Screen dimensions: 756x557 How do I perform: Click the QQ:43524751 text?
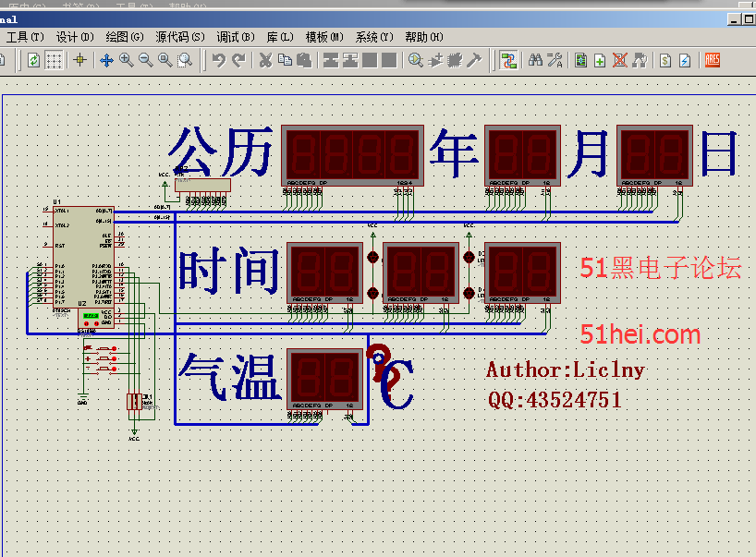[555, 400]
